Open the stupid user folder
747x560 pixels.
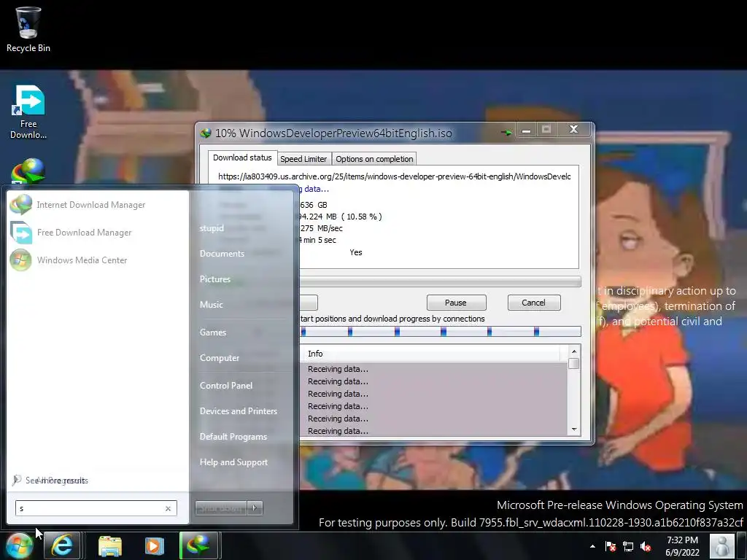[212, 228]
